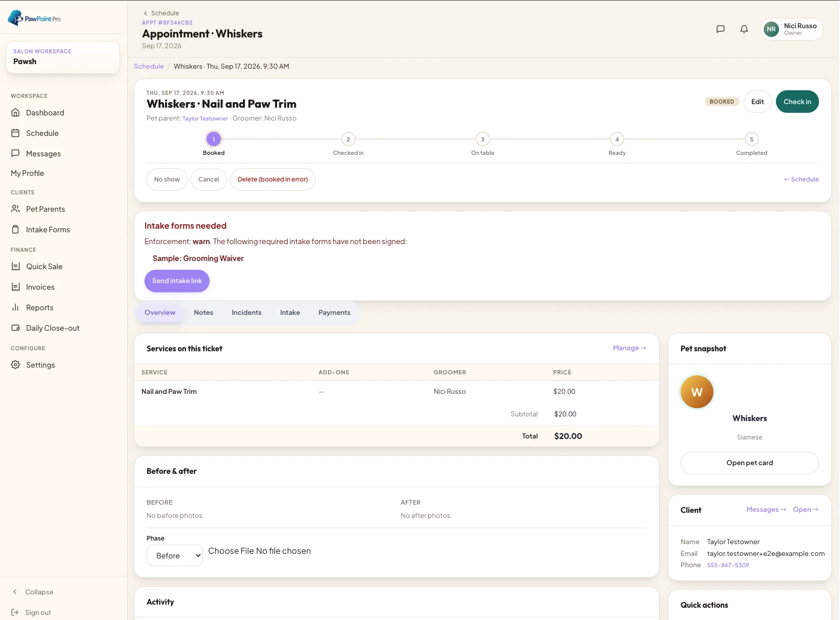Image resolution: width=840 pixels, height=620 pixels.
Task: Click the Check in button
Action: [x=797, y=102]
